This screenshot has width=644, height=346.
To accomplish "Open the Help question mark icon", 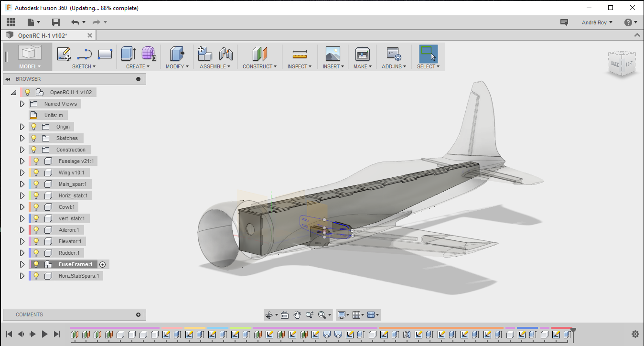I will 628,22.
